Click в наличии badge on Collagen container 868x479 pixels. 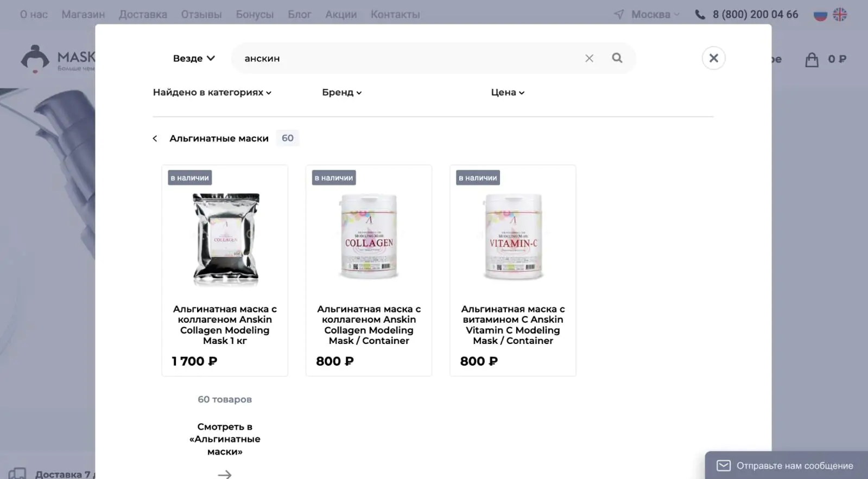tap(334, 178)
